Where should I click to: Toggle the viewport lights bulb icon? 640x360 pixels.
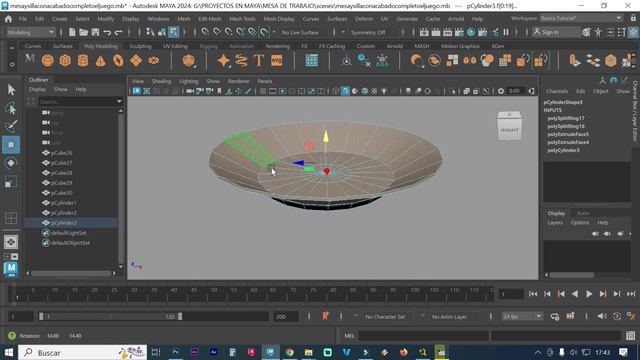[x=384, y=91]
